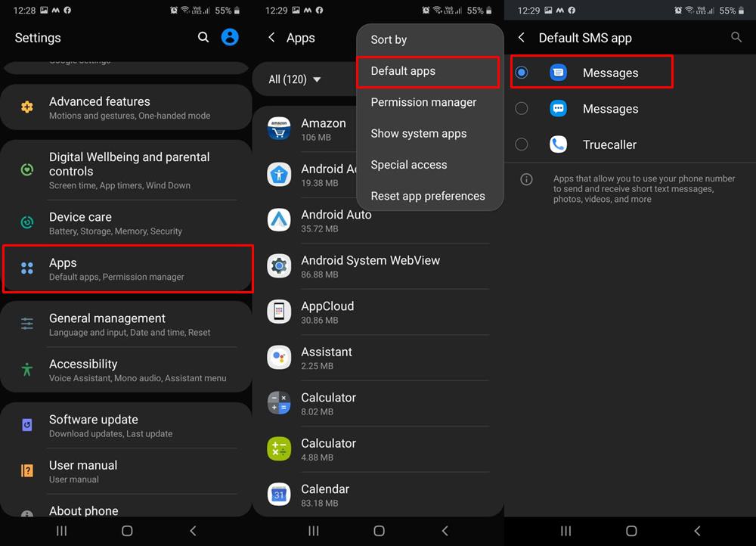Tap the Android Accessibility Suite app icon
Screen dimensions: 756x546
(279, 175)
